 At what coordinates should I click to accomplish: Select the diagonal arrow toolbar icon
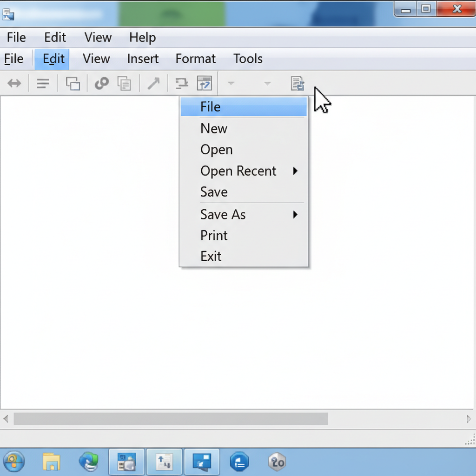click(x=153, y=84)
